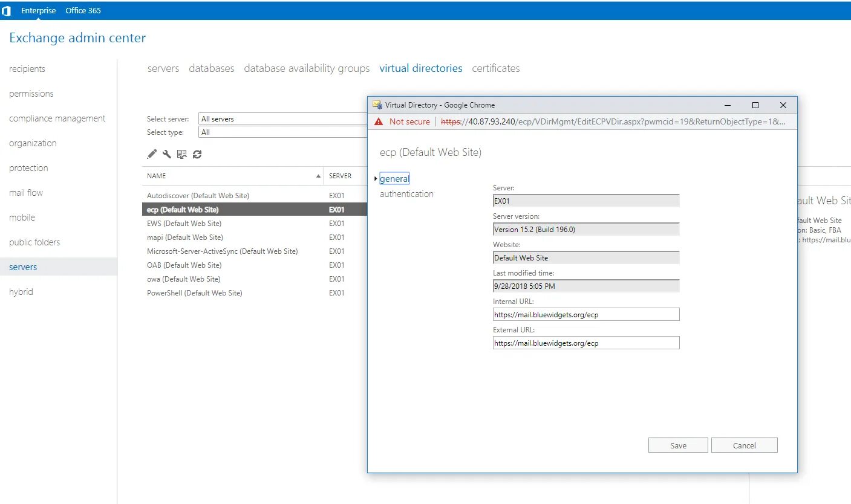Minimize the Virtual Directory Chrome window
Viewport: 851px width, 504px height.
pos(728,105)
